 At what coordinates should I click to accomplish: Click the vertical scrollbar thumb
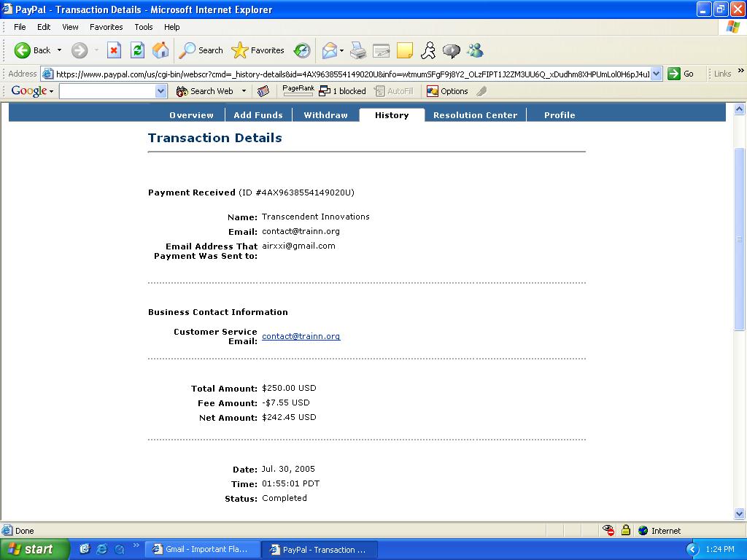tap(740, 239)
